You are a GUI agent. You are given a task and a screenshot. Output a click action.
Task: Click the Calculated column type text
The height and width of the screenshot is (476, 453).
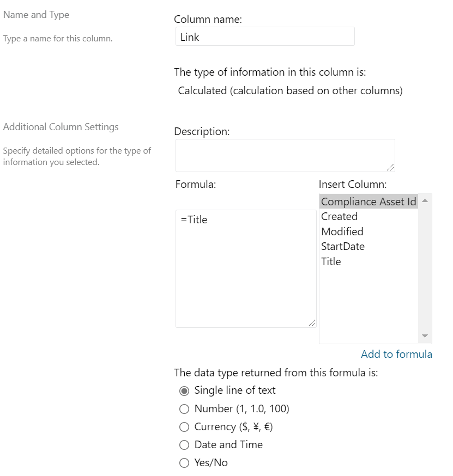click(290, 91)
